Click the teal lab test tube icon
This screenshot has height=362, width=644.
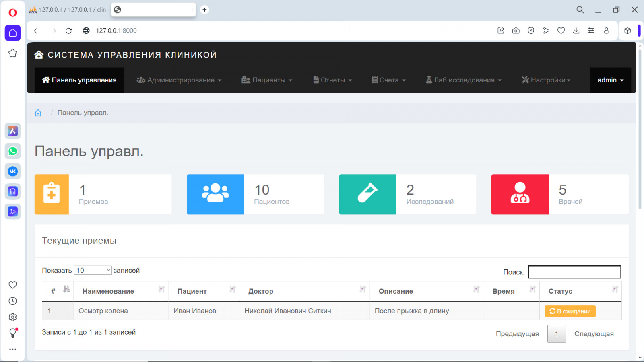tap(367, 194)
